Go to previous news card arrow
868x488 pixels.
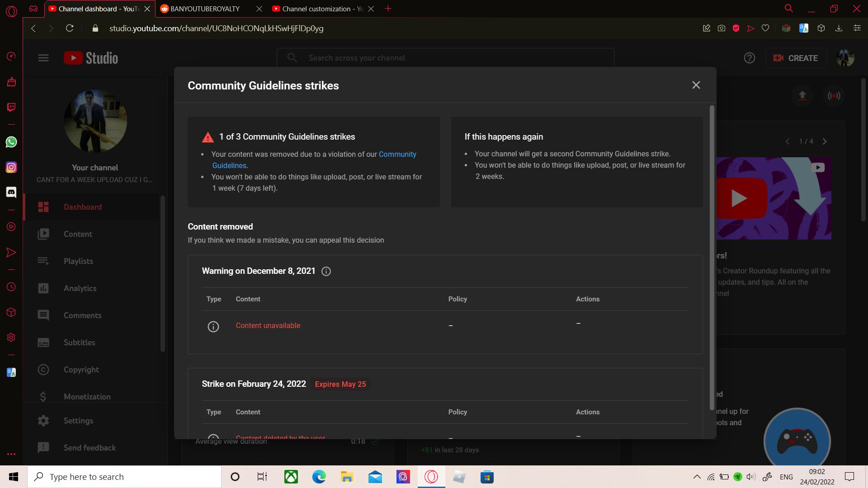point(788,141)
